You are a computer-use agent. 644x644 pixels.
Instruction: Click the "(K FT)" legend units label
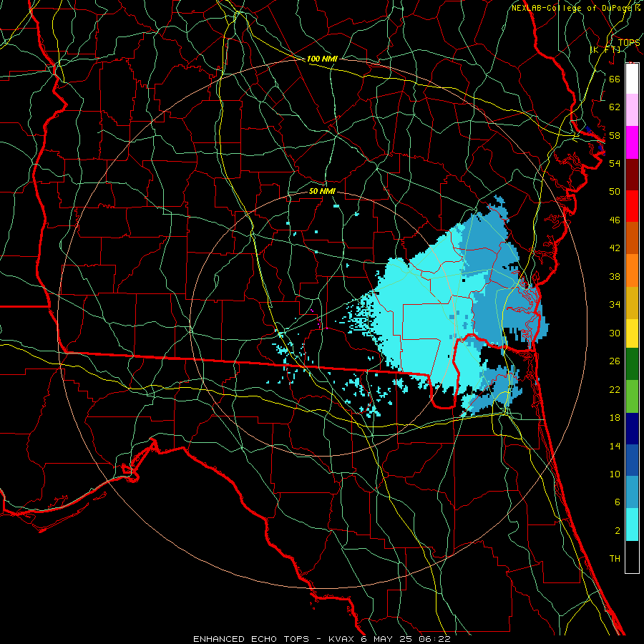pos(605,49)
